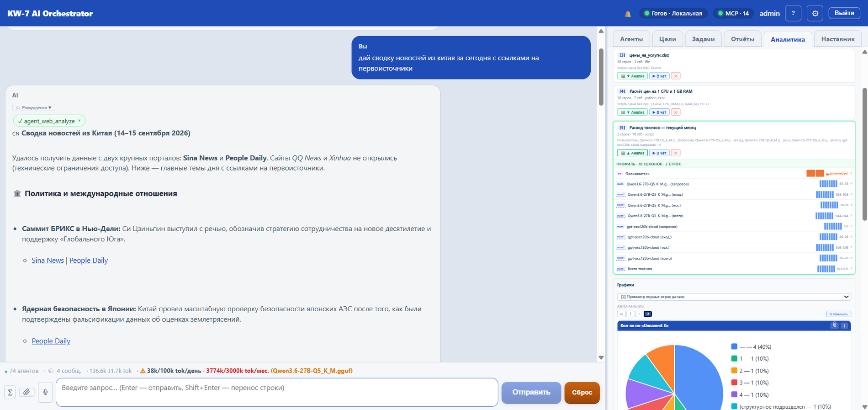Expand analysis for цены_на_услуги.xlsx

(632, 76)
